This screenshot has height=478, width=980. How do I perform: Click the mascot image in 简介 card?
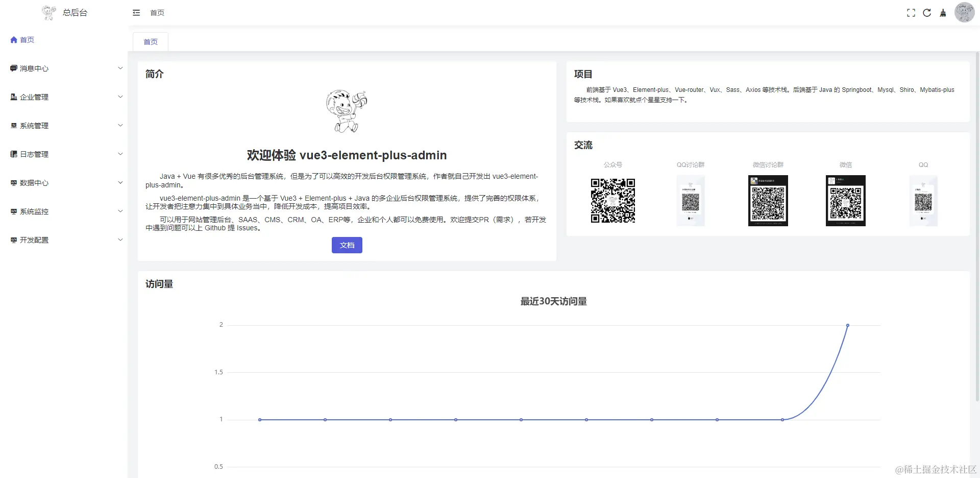[347, 111]
